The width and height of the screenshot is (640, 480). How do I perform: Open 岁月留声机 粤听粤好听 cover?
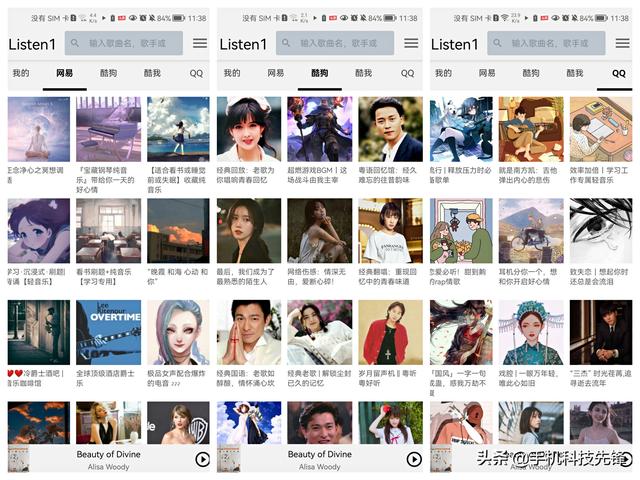coord(391,332)
